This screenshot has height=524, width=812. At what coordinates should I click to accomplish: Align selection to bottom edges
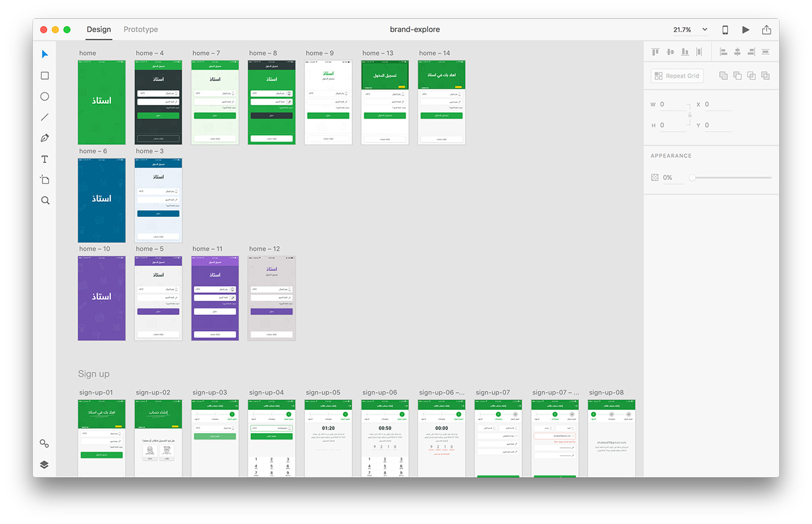tap(685, 52)
